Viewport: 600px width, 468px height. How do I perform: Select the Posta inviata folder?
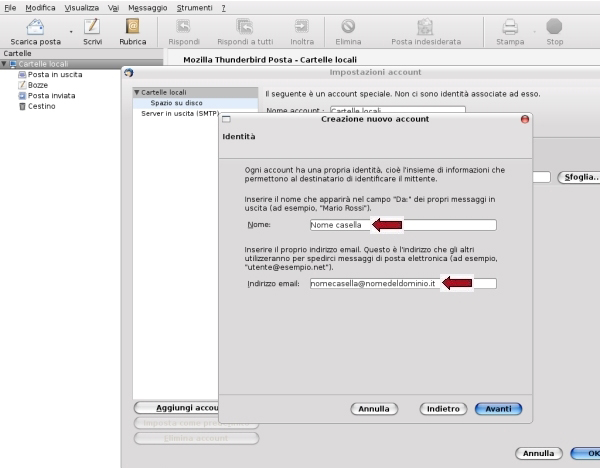tap(52, 96)
